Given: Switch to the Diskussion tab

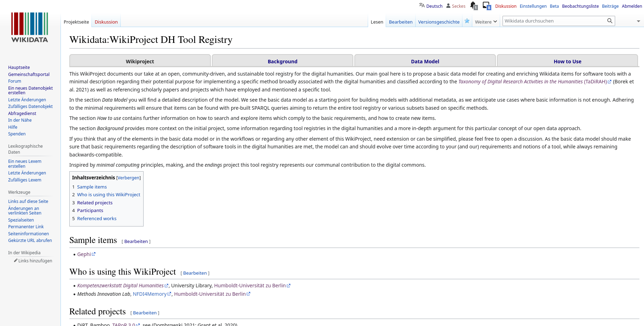Looking at the screenshot, I should click(106, 21).
